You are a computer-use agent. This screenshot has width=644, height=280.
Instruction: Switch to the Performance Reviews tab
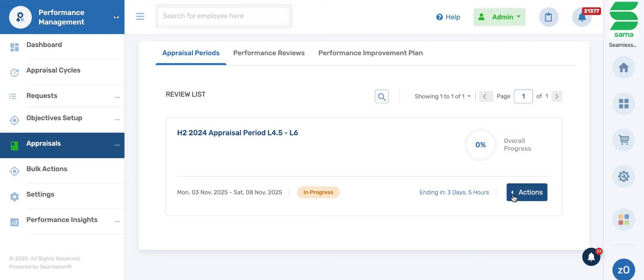click(269, 53)
